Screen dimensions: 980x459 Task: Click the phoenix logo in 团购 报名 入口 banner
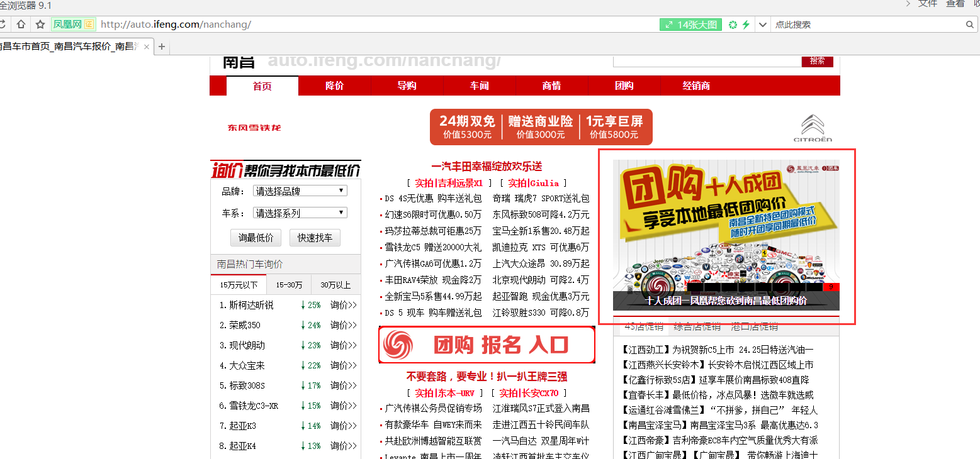(398, 345)
